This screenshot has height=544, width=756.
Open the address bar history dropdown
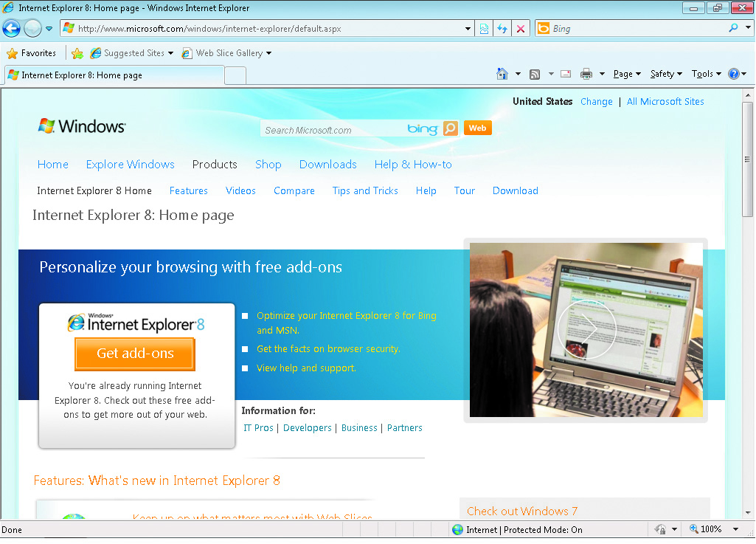click(468, 29)
